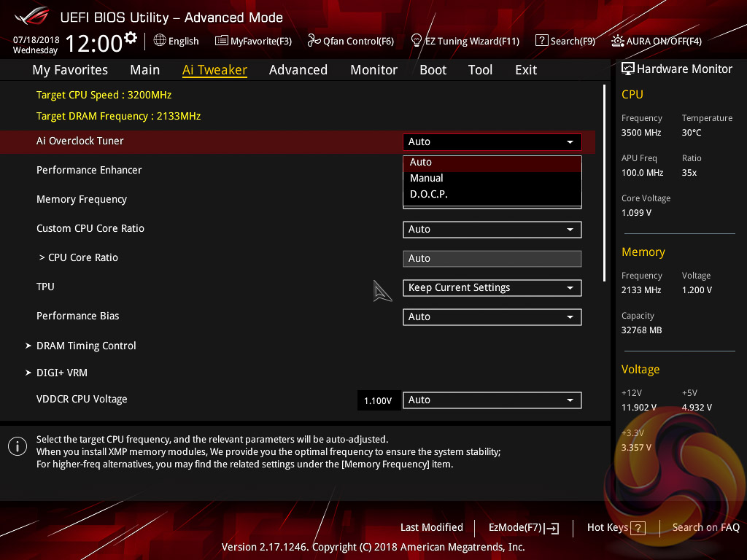Click the 12:00 clock display
The height and width of the screenshot is (560, 747).
pyautogui.click(x=94, y=44)
